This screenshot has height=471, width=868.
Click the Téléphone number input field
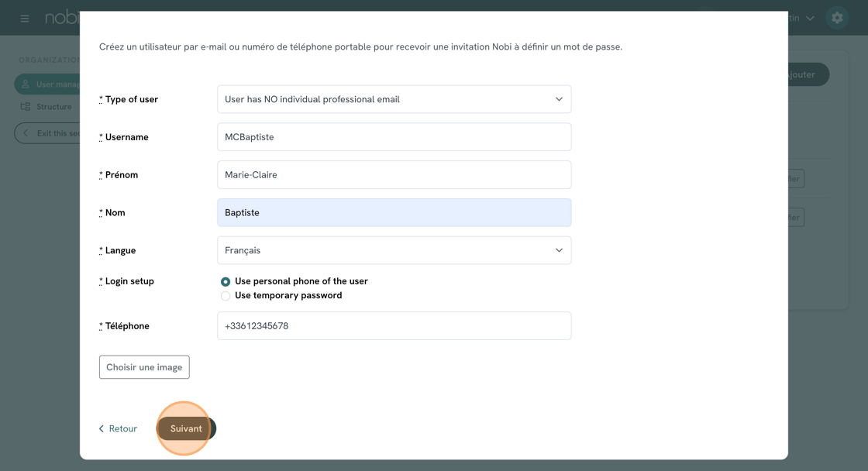[x=394, y=326]
